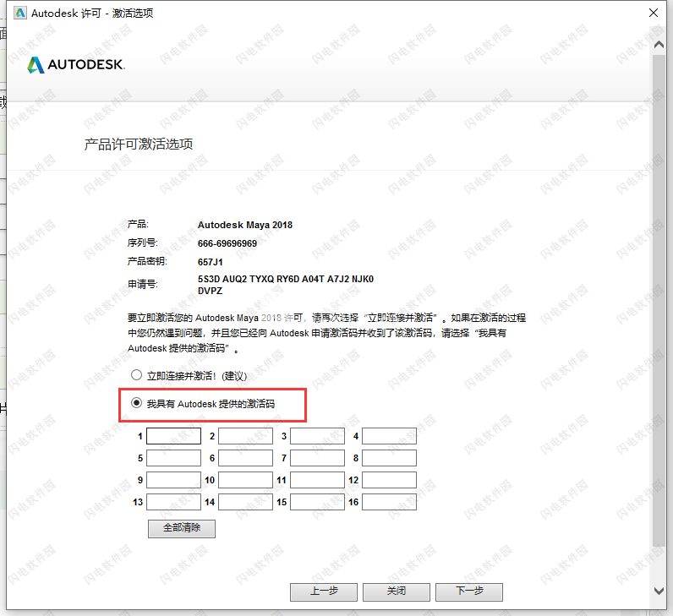The image size is (673, 616).
Task: Click activation code field 9
Action: (173, 480)
